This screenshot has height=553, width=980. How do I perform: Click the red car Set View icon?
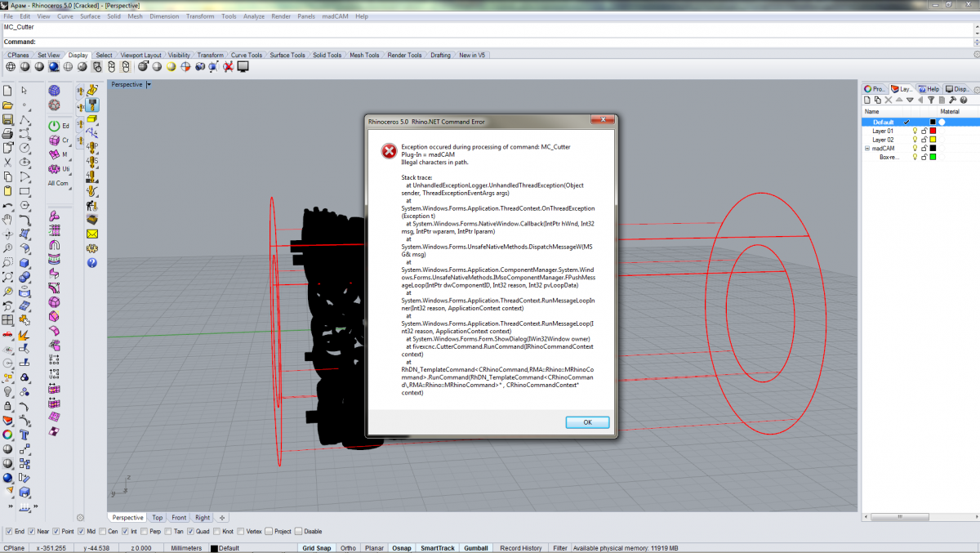[x=7, y=334]
